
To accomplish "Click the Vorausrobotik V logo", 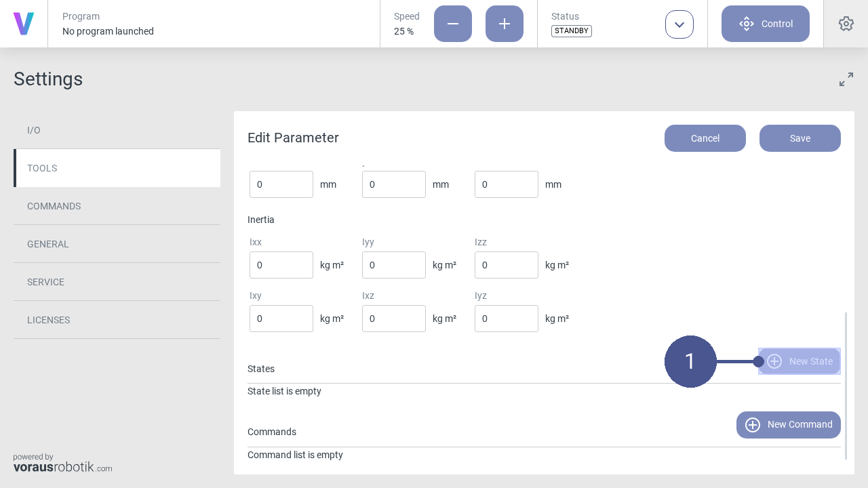I will point(24,24).
